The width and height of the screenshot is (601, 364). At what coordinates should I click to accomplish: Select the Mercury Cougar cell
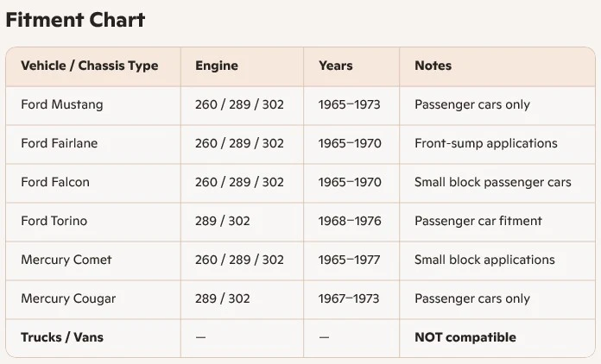coord(68,299)
